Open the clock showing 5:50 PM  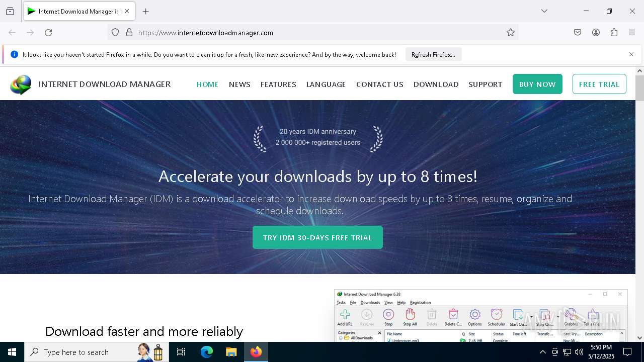coord(601,352)
